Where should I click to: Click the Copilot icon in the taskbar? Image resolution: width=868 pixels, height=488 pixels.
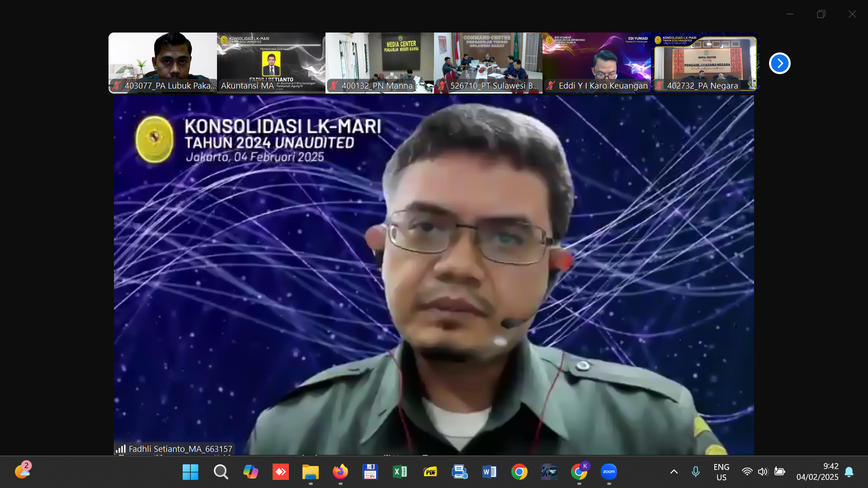pos(251,472)
